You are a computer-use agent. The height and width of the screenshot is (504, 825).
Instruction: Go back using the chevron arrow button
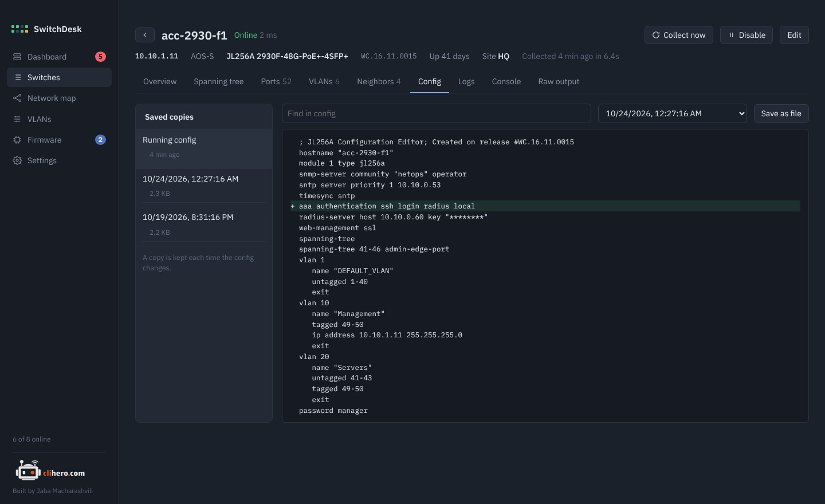coord(145,35)
